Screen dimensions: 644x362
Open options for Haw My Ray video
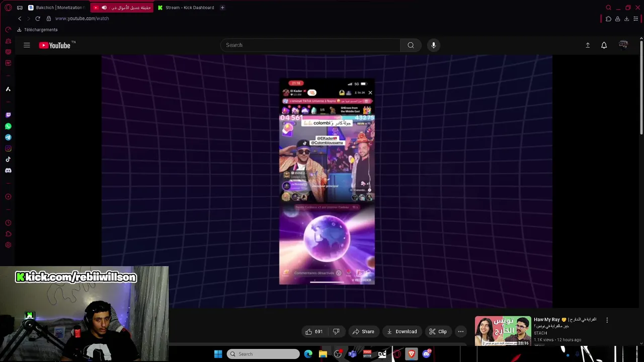[x=607, y=320]
